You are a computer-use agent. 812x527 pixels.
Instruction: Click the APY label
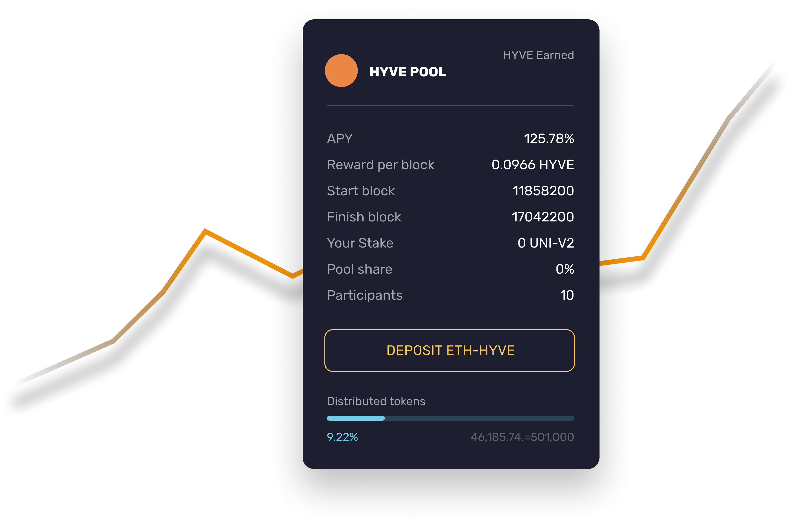340,139
